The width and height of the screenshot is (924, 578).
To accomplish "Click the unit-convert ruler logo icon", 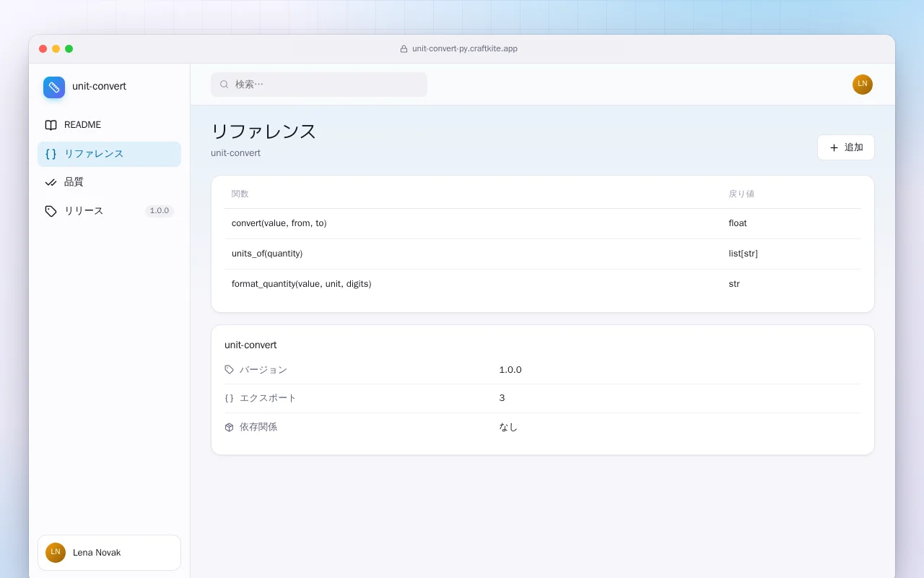I will pos(54,87).
